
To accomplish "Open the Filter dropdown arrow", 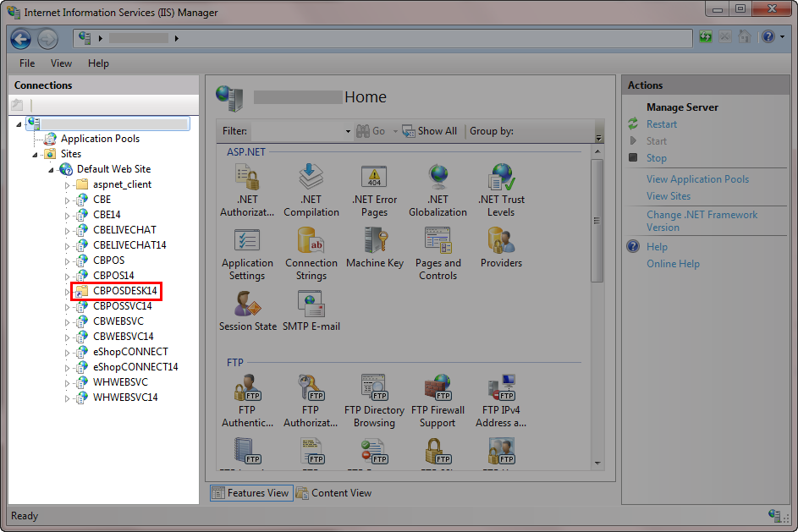I will pos(348,132).
